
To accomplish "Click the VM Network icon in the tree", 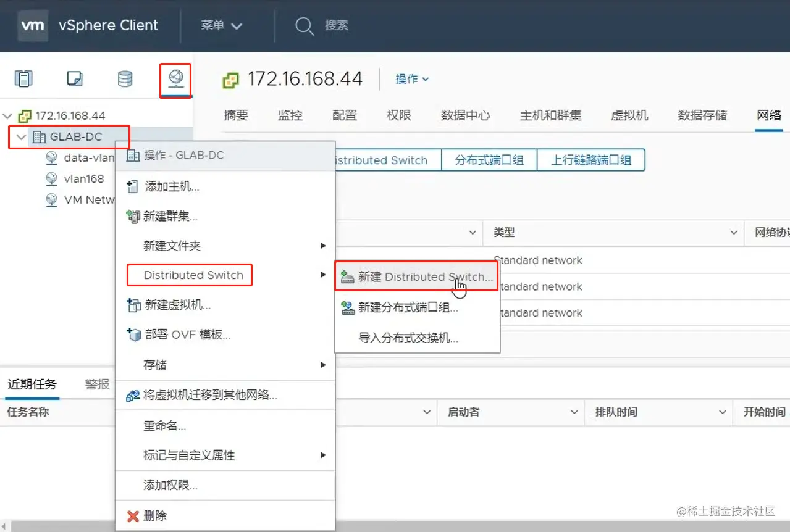I will (x=52, y=200).
